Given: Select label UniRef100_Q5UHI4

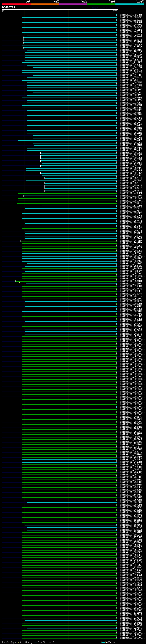Looking at the screenshot, I should click(x=131, y=32).
